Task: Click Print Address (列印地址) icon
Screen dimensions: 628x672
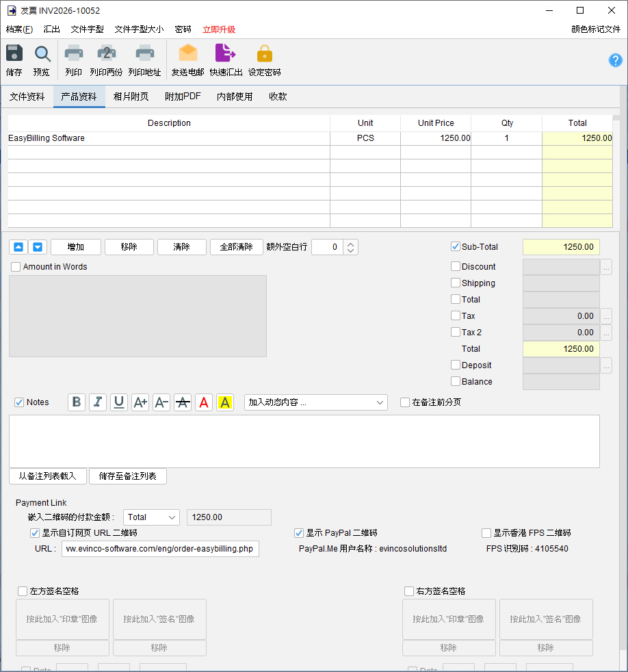Action: coord(145,53)
